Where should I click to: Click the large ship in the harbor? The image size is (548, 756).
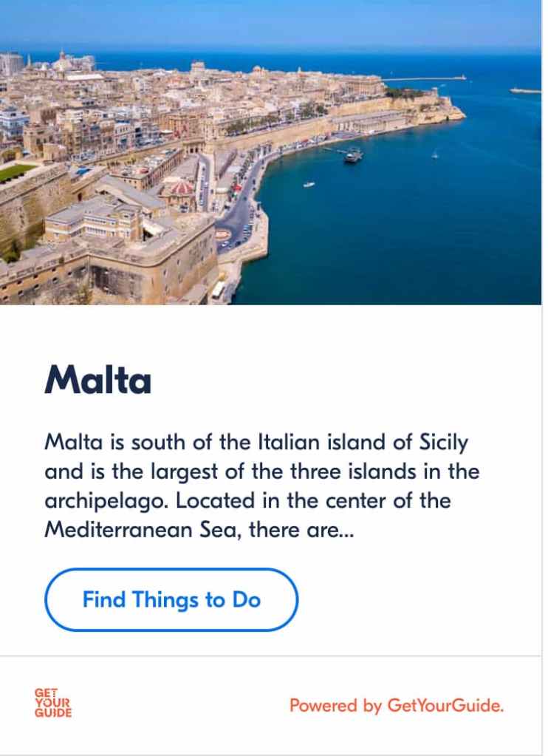coord(353,155)
